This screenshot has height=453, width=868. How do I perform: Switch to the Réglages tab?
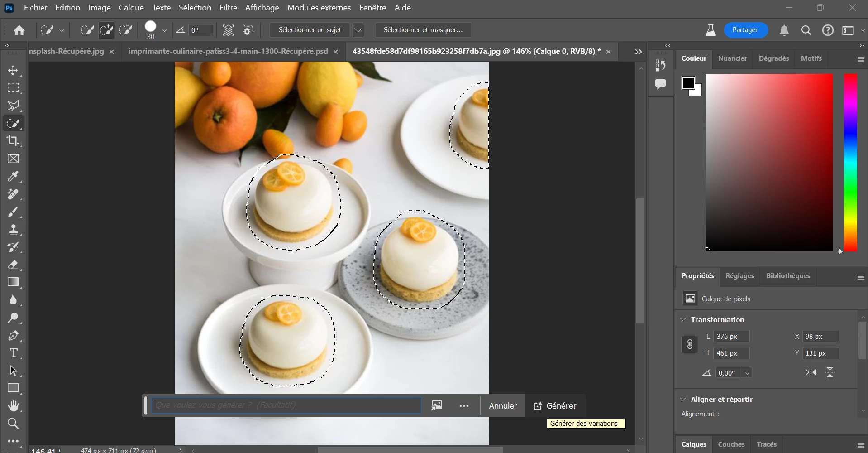pos(739,276)
